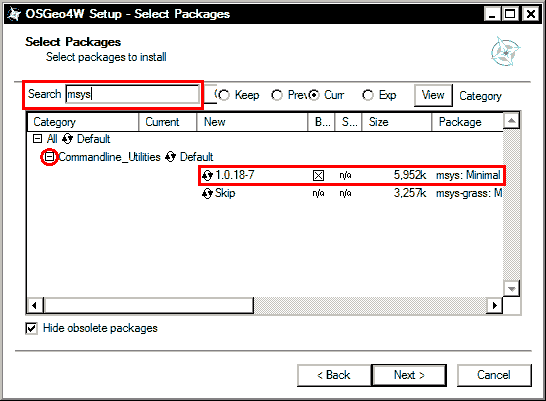Select the Keep radio button
The image size is (546, 401).
(x=224, y=95)
